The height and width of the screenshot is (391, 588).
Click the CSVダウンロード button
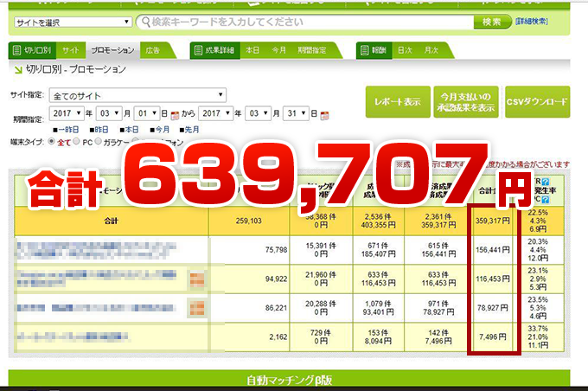537,101
